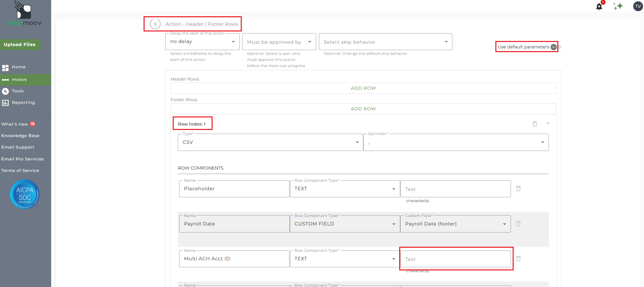Open the notifications bell icon
Screen dimensions: 644x287
coord(599,6)
